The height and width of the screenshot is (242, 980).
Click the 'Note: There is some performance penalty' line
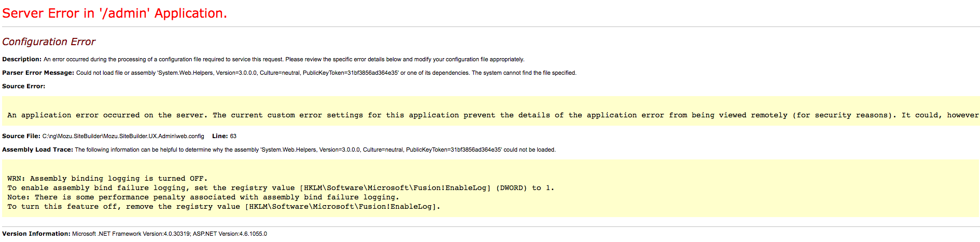pos(203,197)
